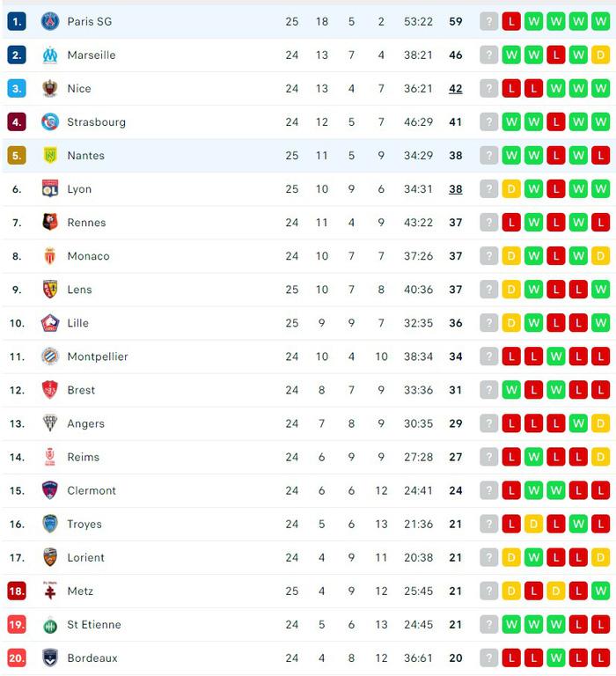This screenshot has width=616, height=676.
Task: Click Troyes yellow D form badge
Action: 533,525
